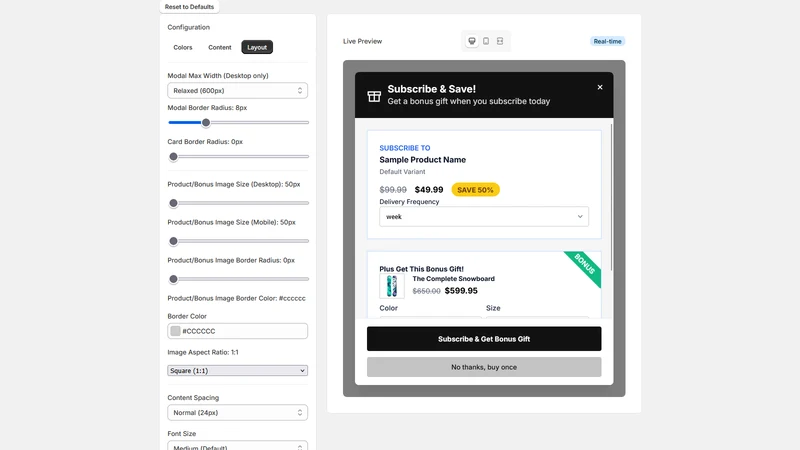The height and width of the screenshot is (450, 800).
Task: Click the green BONUS ribbon
Action: 585,265
